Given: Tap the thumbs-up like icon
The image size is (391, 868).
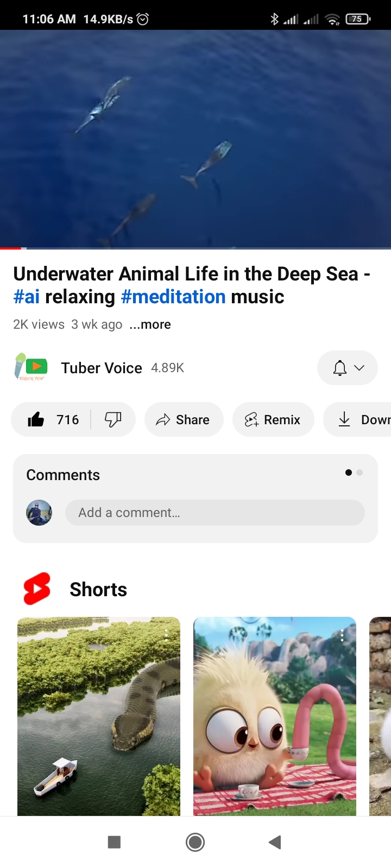Looking at the screenshot, I should pos(36,419).
